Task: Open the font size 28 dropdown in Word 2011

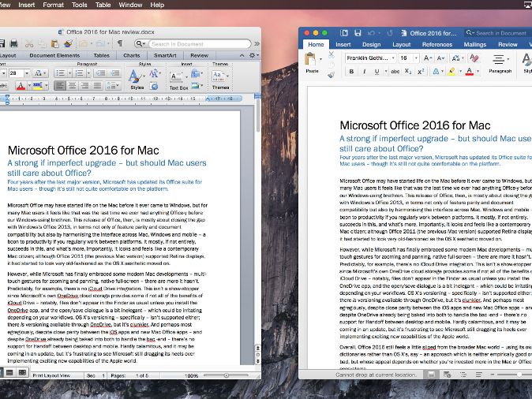Action: point(27,73)
